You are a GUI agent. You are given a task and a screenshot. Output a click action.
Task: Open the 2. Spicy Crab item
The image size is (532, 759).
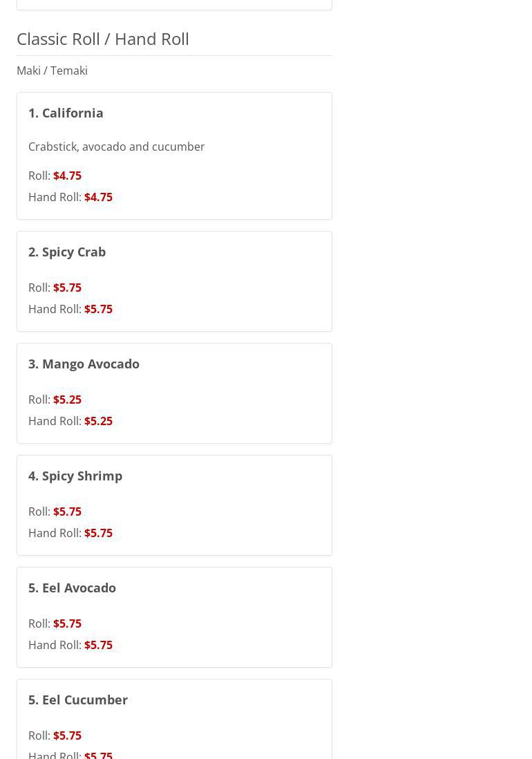coord(67,252)
